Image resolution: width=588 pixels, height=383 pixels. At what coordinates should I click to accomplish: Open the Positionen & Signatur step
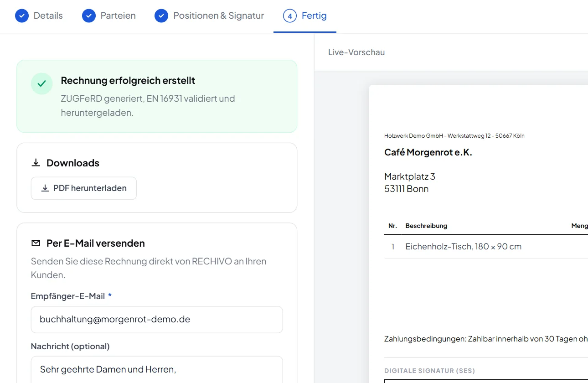(x=209, y=16)
